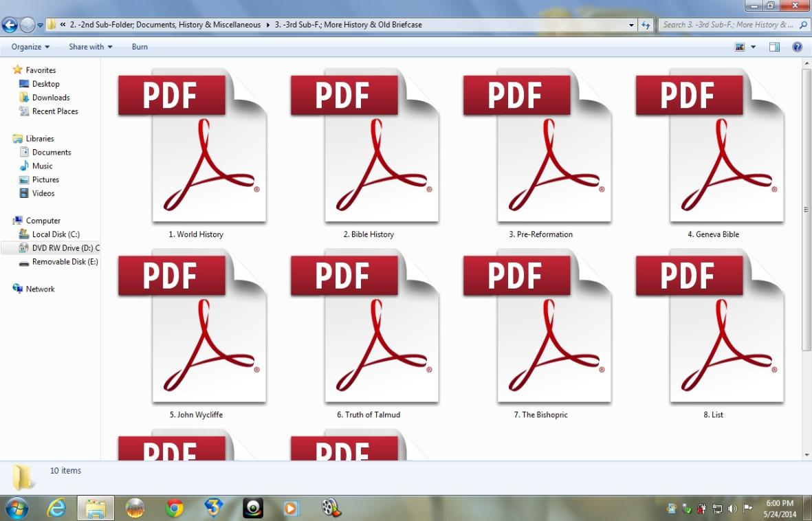This screenshot has height=521, width=812.
Task: Select the 1. World History PDF icon
Action: [193, 146]
